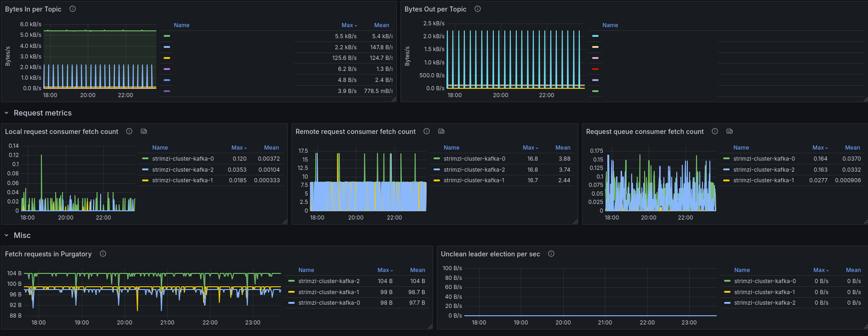Open info icon next to Bytes Out per Topic

click(478, 9)
